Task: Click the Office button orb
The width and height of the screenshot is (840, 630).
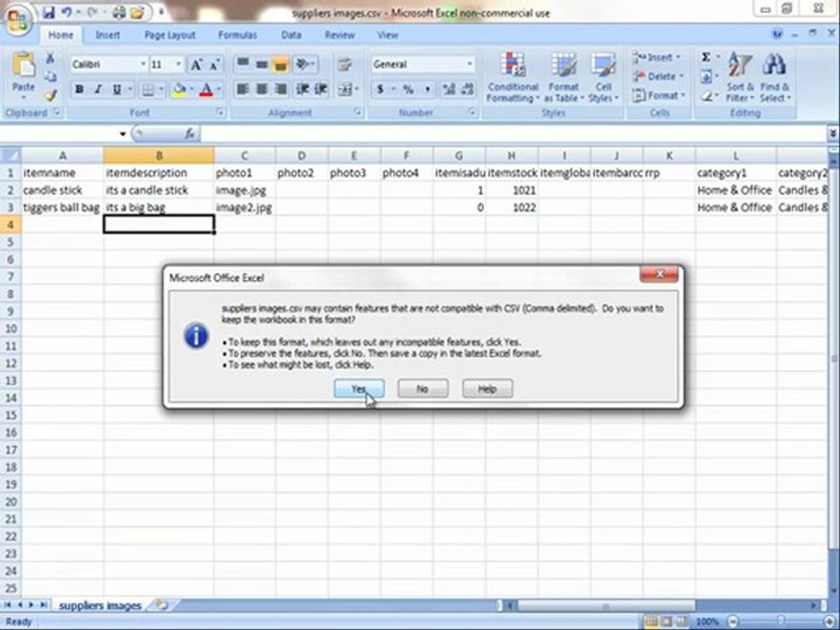Action: point(19,20)
